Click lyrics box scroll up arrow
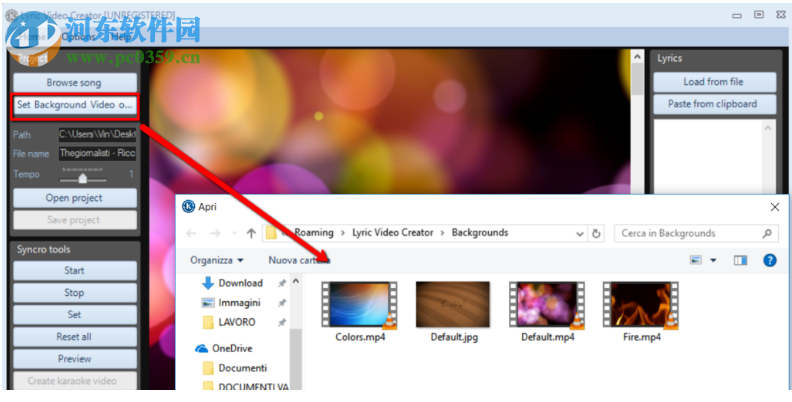Image resolution: width=792 pixels, height=402 pixels. (x=768, y=128)
